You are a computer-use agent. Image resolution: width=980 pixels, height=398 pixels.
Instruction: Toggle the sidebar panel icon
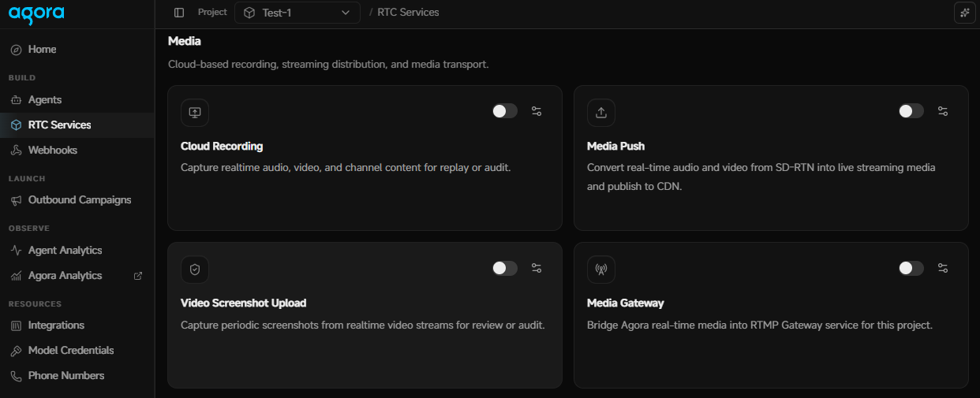179,13
